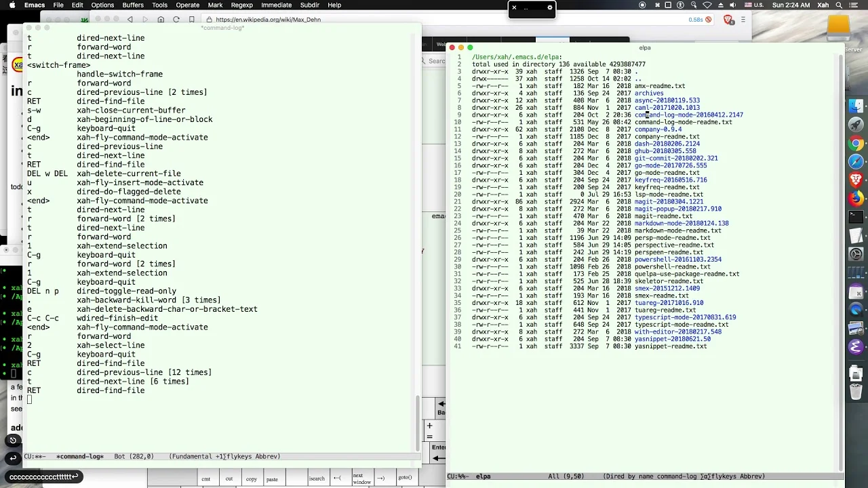
Task: Open the Buffers menu
Action: (x=133, y=5)
